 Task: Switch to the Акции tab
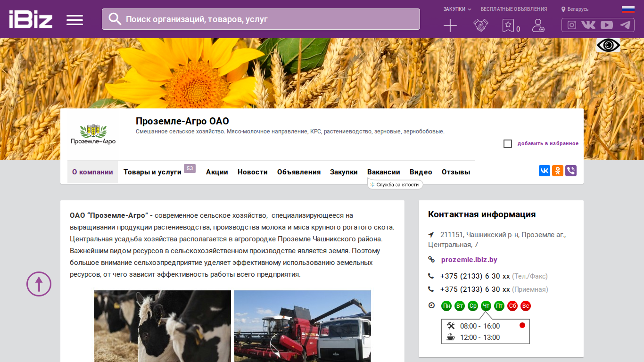[x=217, y=172]
